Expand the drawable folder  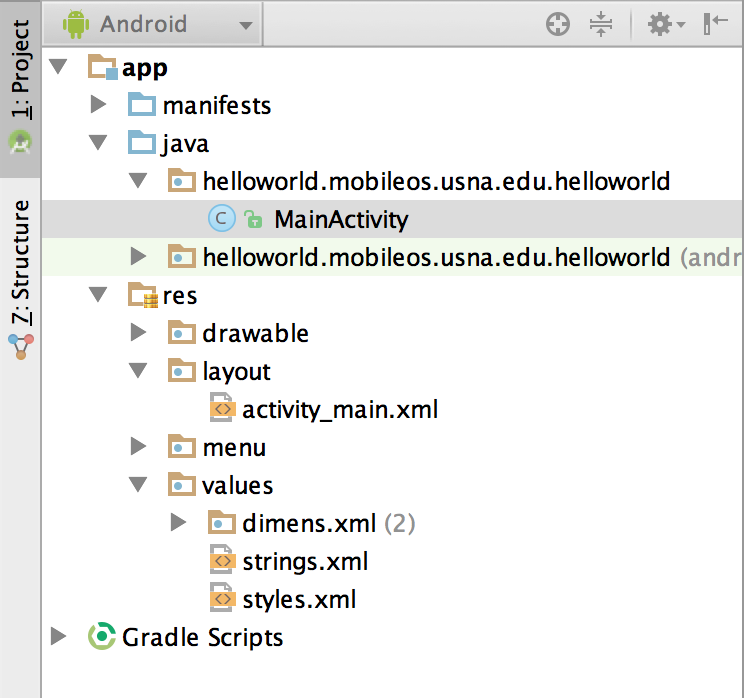(138, 333)
